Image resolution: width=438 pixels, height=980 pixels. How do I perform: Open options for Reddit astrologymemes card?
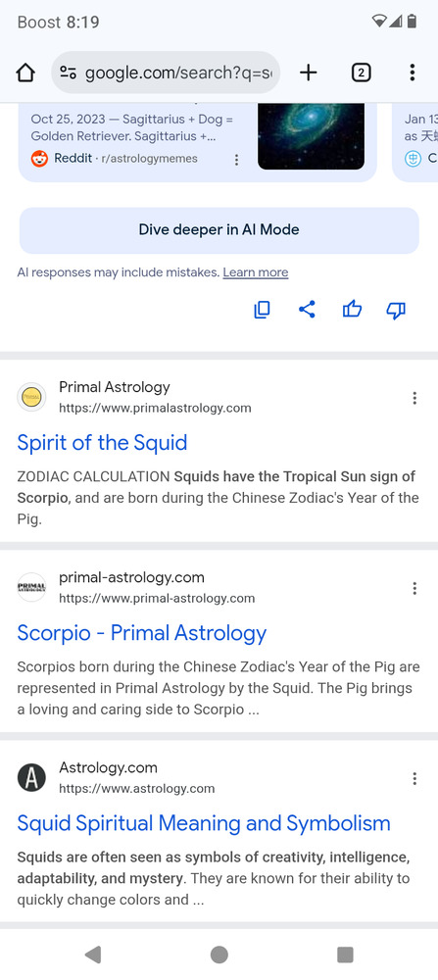point(236,160)
